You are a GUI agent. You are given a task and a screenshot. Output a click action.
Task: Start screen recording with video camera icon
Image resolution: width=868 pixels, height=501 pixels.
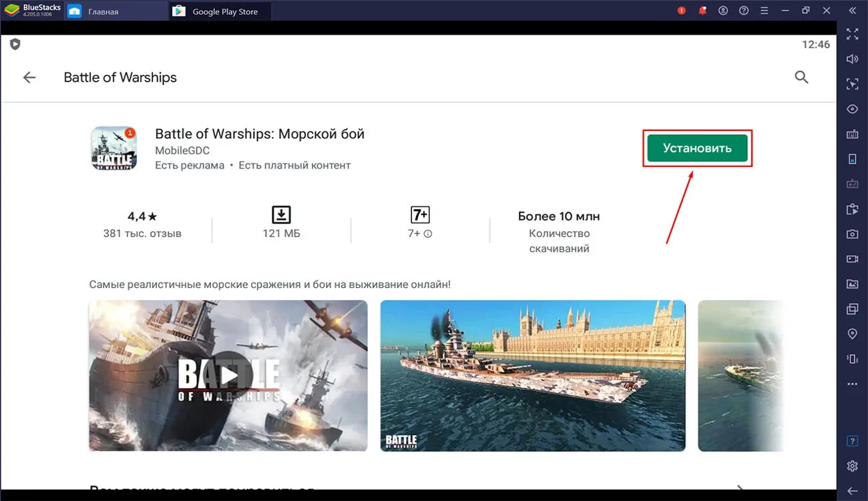pyautogui.click(x=852, y=259)
